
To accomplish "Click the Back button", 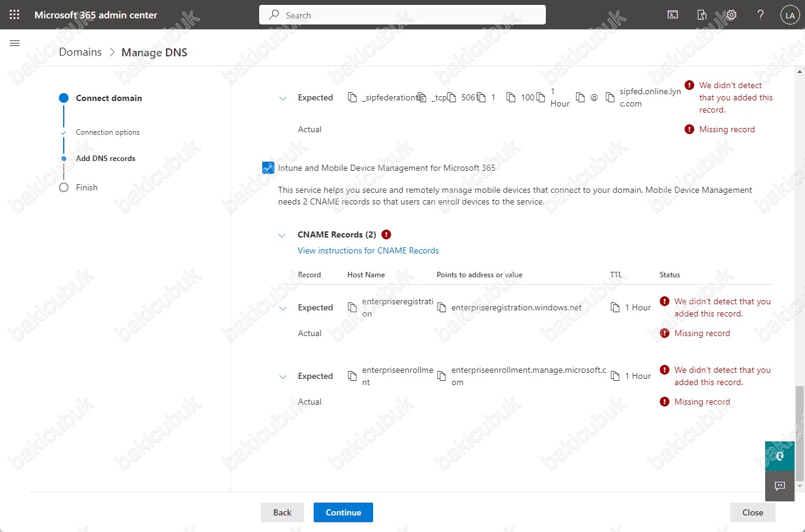I will (x=282, y=512).
